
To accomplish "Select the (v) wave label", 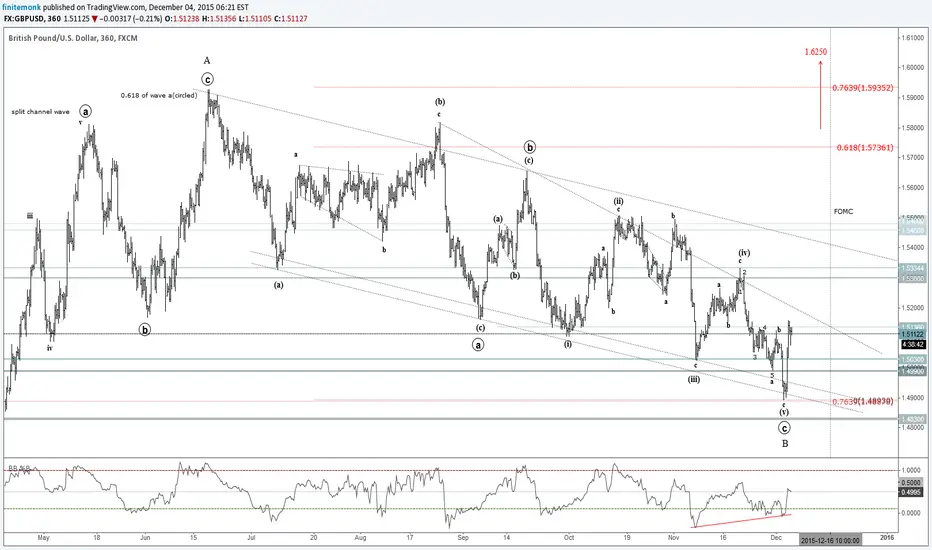I will click(x=784, y=412).
